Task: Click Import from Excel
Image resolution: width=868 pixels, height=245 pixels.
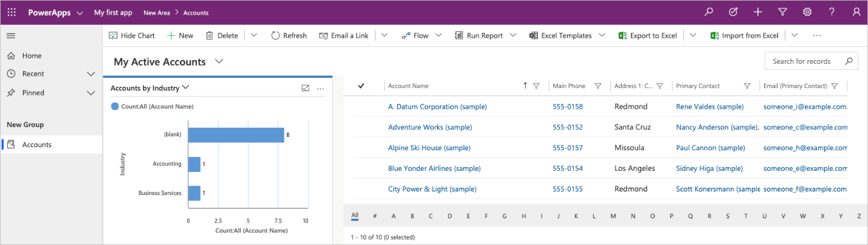Action: [x=745, y=35]
